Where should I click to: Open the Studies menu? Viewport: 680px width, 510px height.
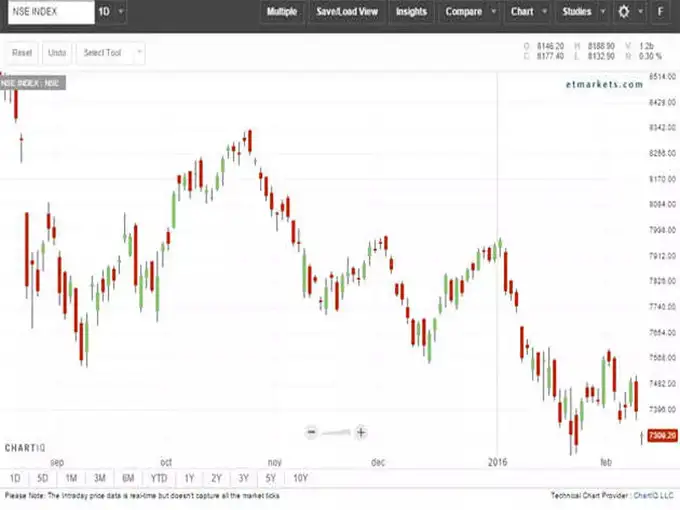(x=582, y=12)
